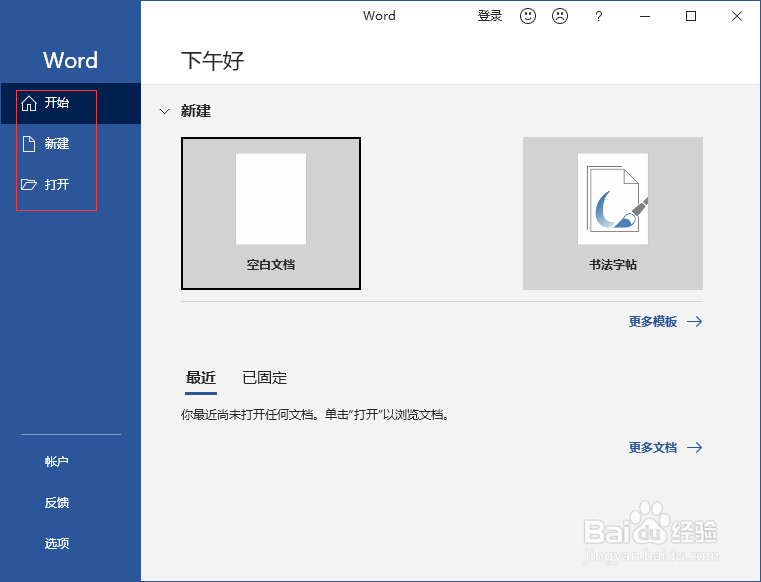The height and width of the screenshot is (582, 761).
Task: Minimize the Word window
Action: [645, 17]
